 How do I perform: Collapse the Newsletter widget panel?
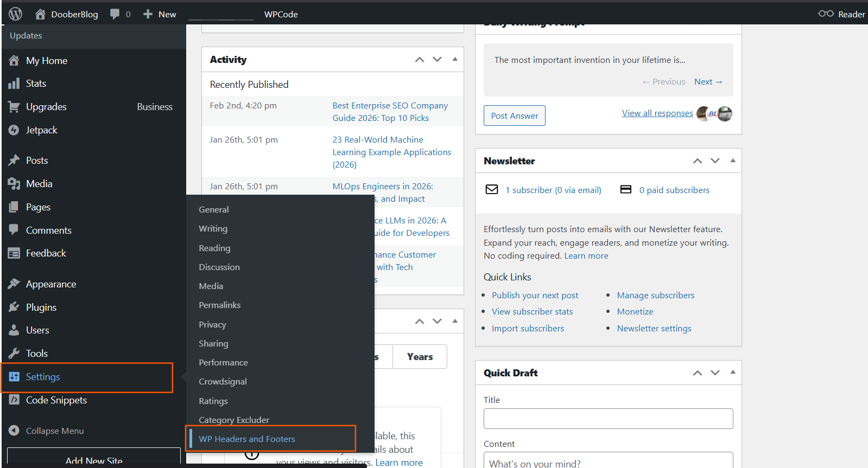733,161
